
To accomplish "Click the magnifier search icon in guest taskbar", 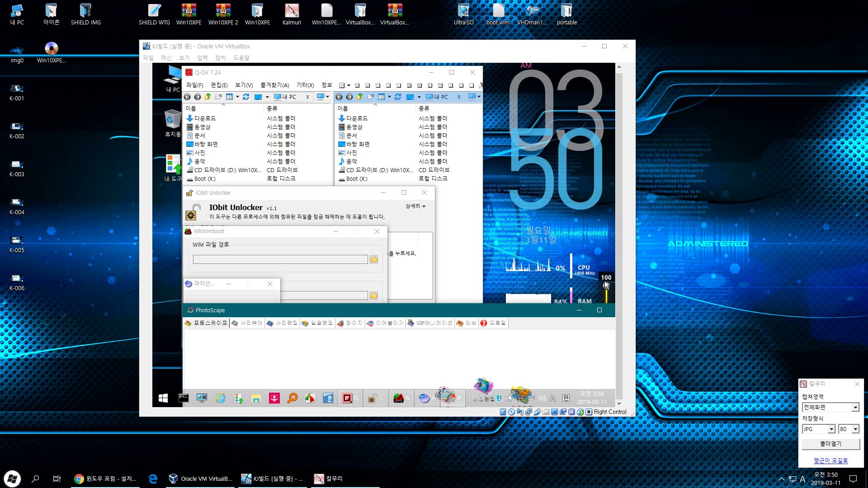I will (292, 398).
